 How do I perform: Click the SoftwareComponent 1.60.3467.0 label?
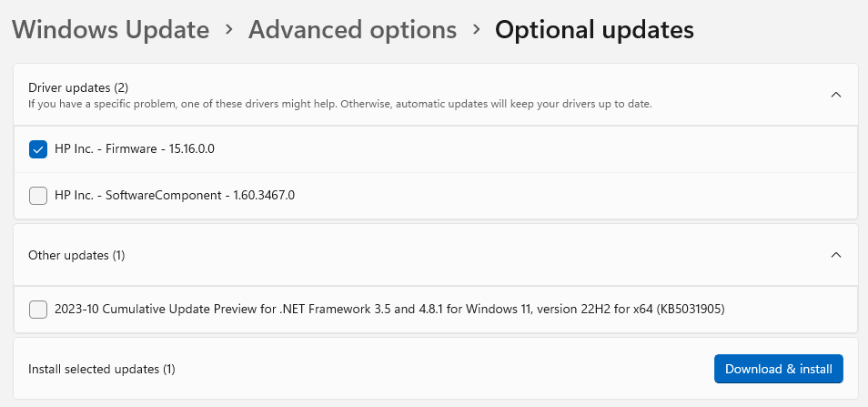175,195
